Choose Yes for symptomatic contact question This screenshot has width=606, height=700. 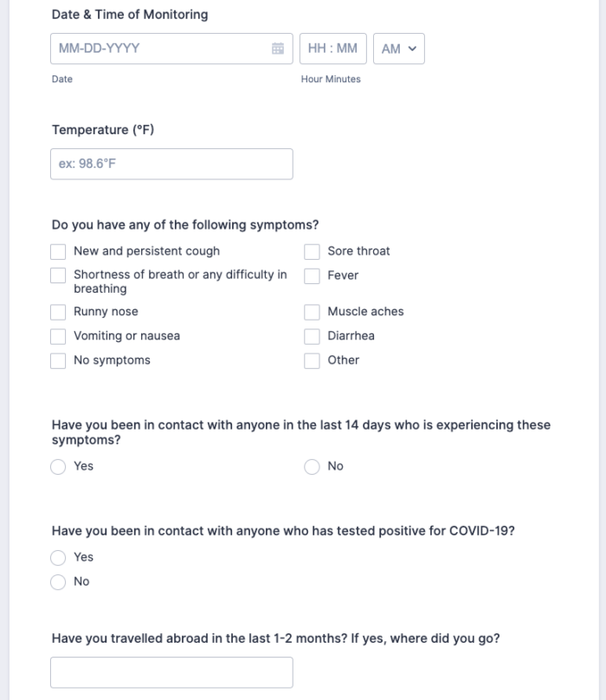58,466
